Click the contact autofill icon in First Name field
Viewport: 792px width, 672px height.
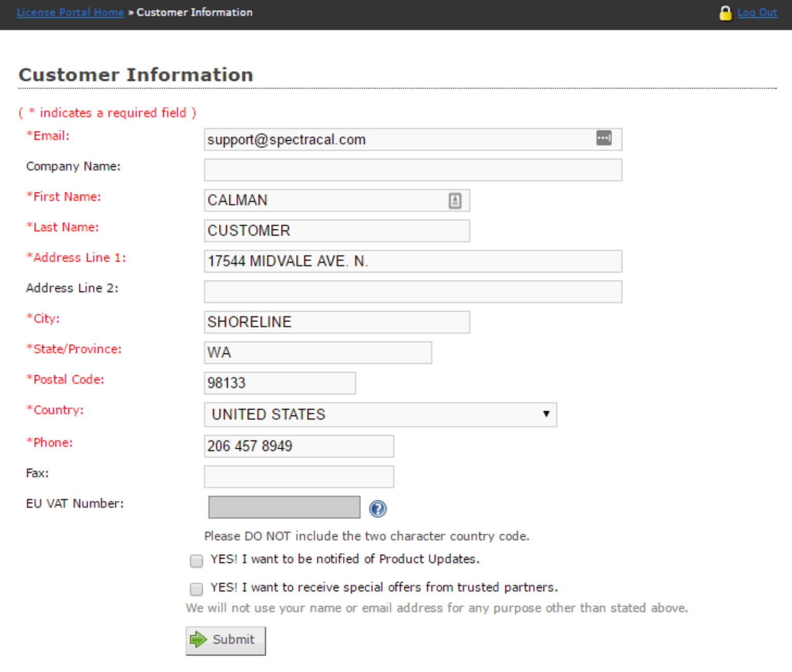[x=455, y=201]
